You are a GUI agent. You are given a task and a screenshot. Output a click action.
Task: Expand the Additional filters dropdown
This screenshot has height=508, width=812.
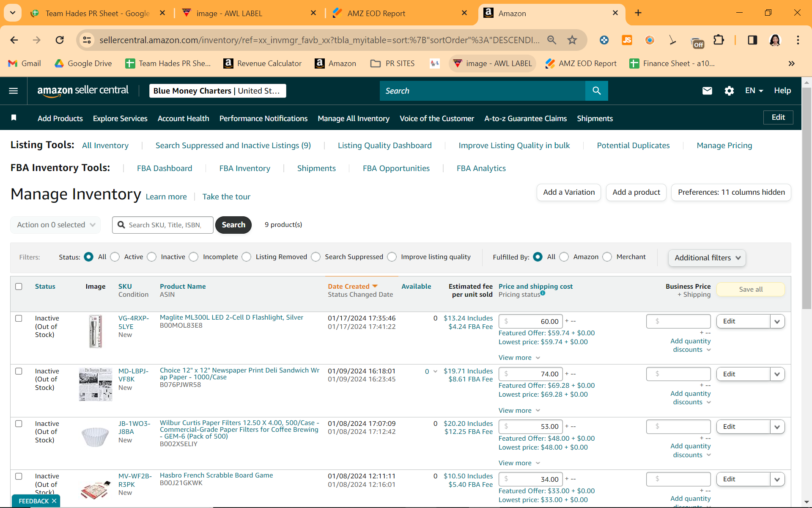707,258
